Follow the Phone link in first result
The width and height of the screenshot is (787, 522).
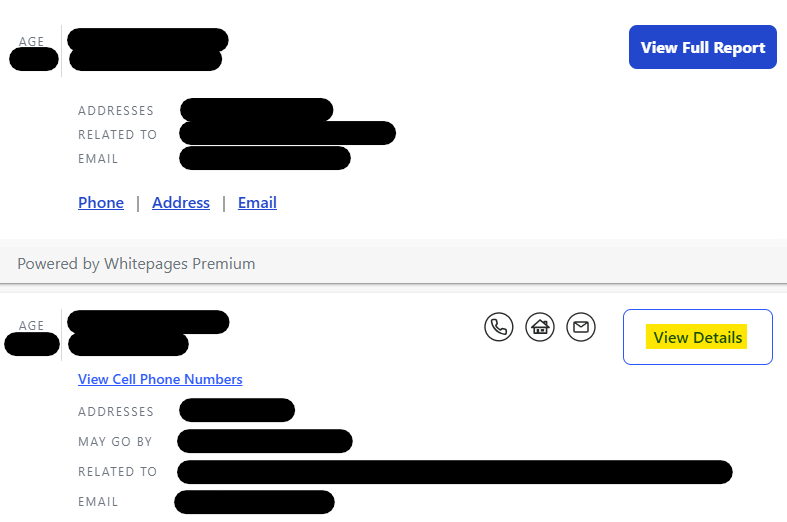point(101,203)
